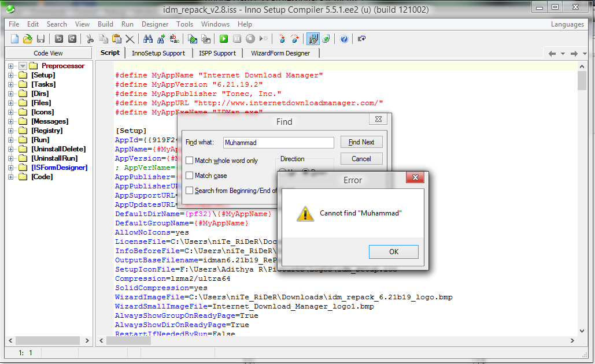Click the Find binoculars toolbar icon
The width and height of the screenshot is (595, 364).
pos(147,39)
